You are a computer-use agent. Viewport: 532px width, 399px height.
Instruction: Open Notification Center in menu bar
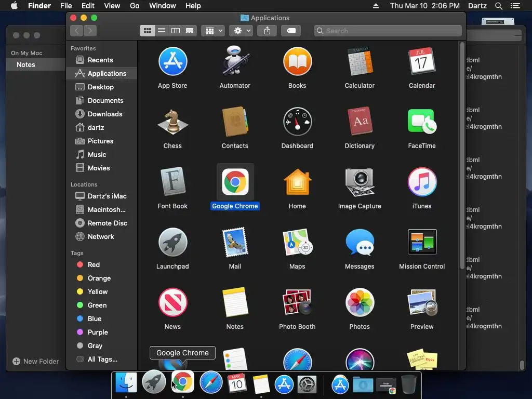(515, 6)
